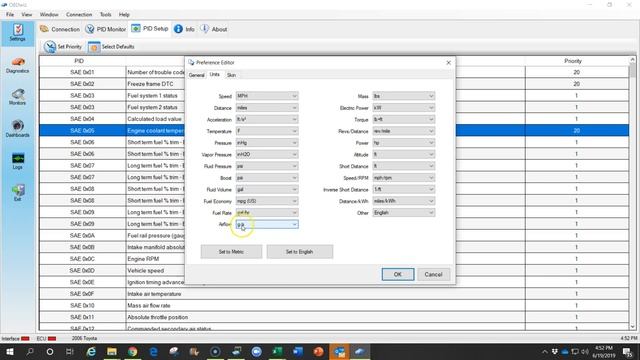
Task: Open Excel from the taskbar
Action: pyautogui.click(x=277, y=351)
